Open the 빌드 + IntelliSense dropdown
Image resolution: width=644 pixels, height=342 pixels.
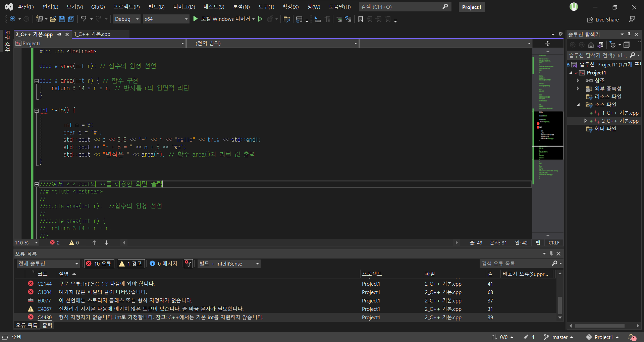(229, 264)
